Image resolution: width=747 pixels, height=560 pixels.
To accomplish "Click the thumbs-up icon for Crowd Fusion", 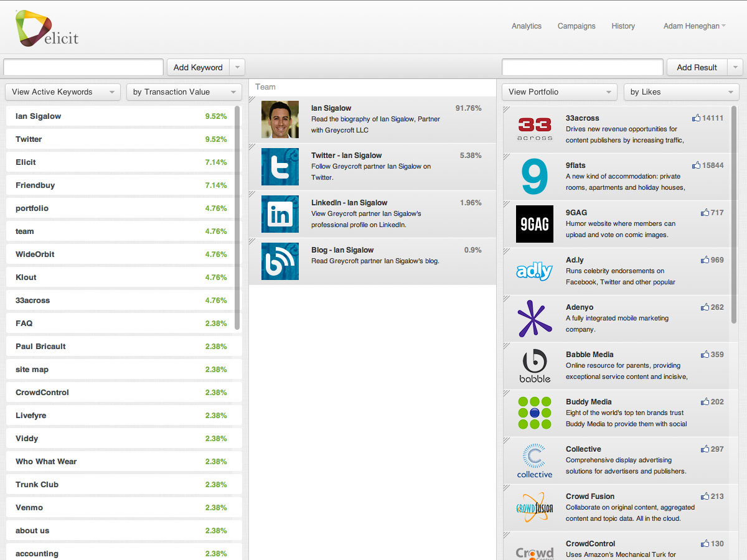I will click(705, 496).
